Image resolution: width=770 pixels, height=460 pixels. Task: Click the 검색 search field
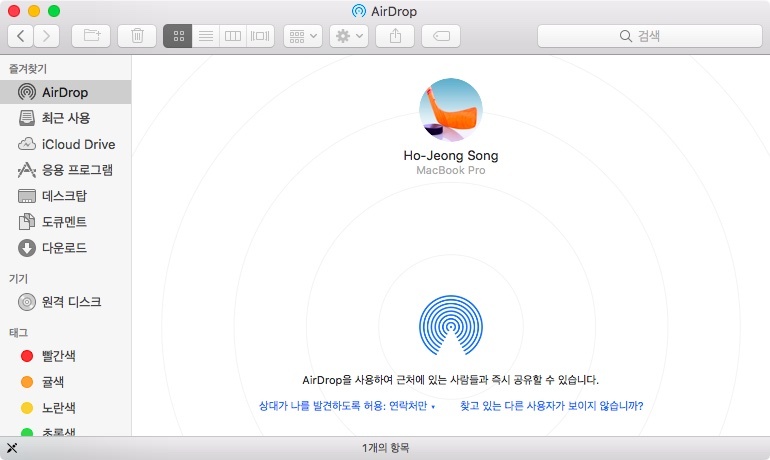(650, 36)
